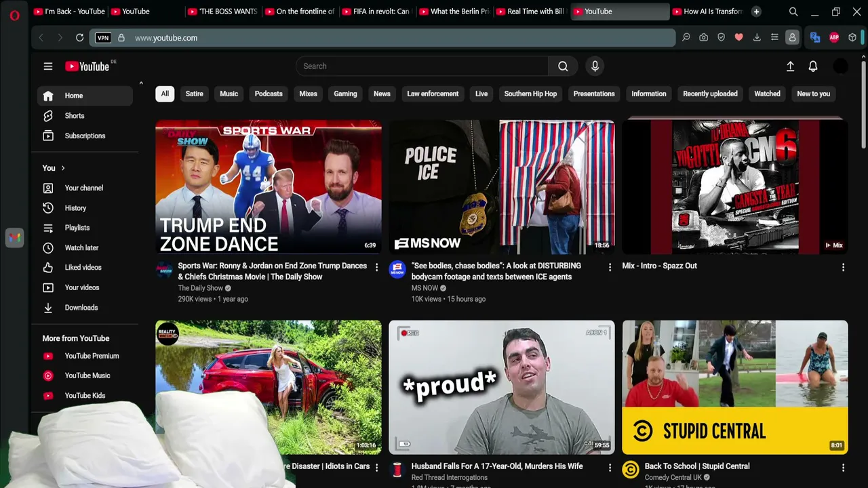Show Recently uploaded videos

pos(710,94)
